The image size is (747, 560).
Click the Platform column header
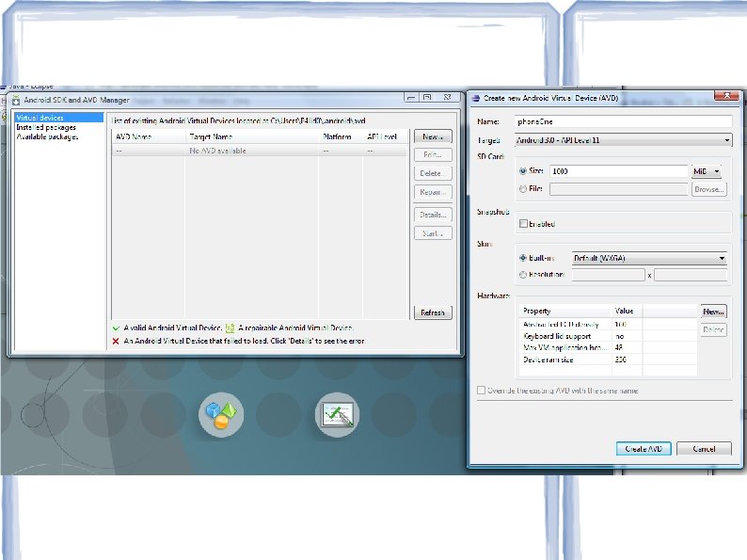tap(341, 136)
